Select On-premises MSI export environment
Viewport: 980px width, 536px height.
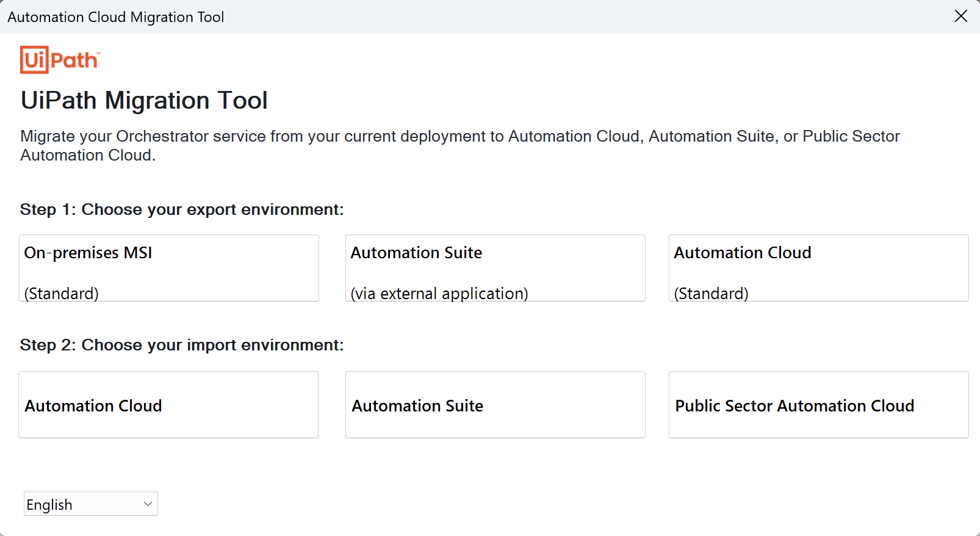click(169, 268)
